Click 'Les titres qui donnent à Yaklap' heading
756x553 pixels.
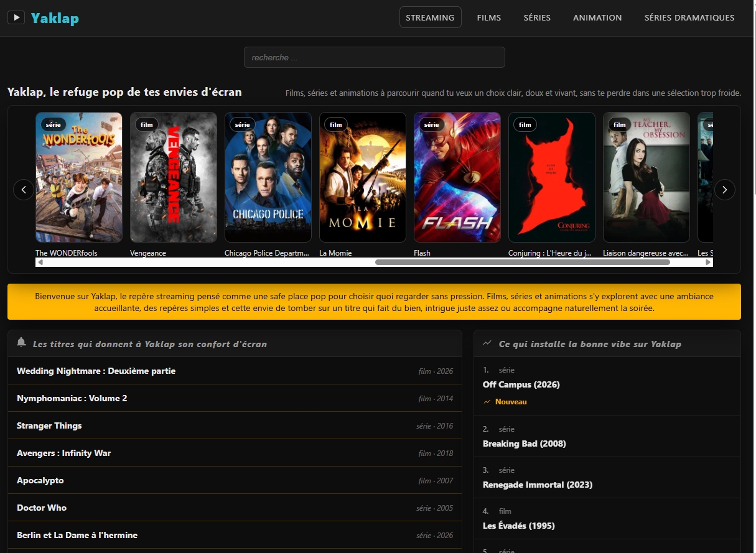tap(149, 344)
